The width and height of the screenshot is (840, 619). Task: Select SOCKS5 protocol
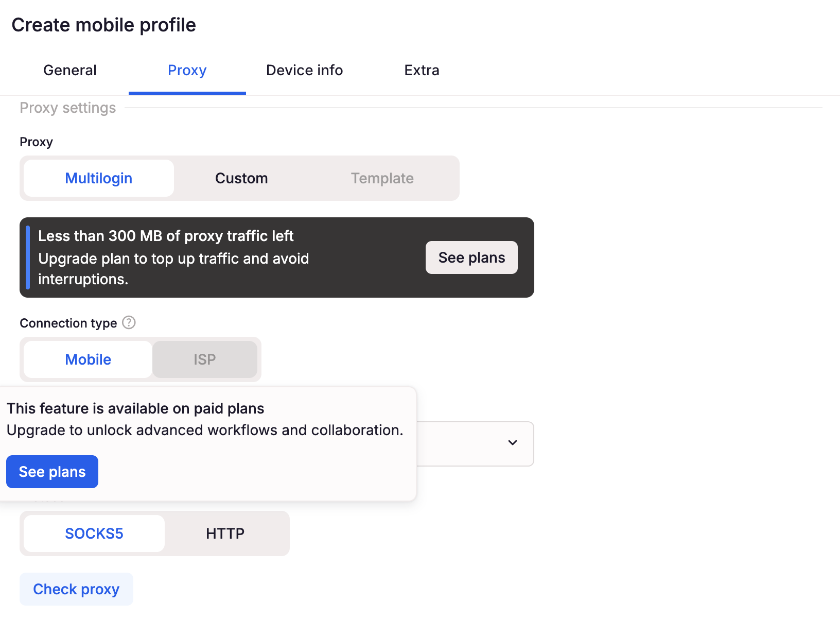click(x=94, y=534)
